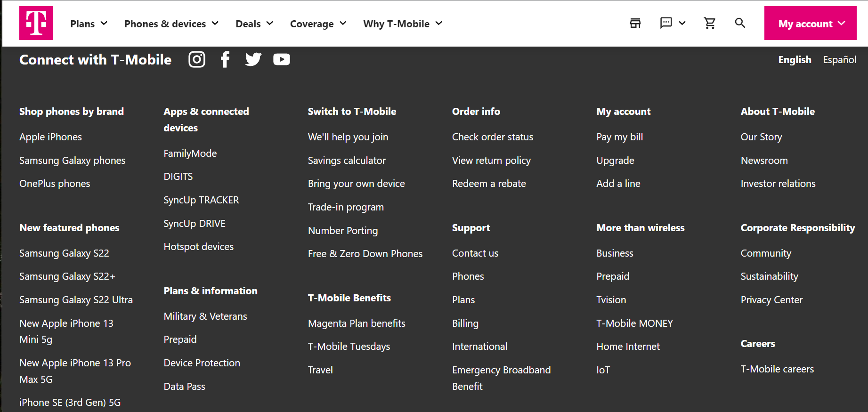The image size is (868, 412).
Task: Open Samsung Galaxy S22 Ultra link
Action: tap(76, 300)
